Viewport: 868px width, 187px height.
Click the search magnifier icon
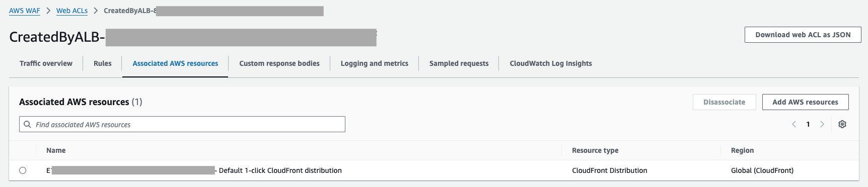28,124
